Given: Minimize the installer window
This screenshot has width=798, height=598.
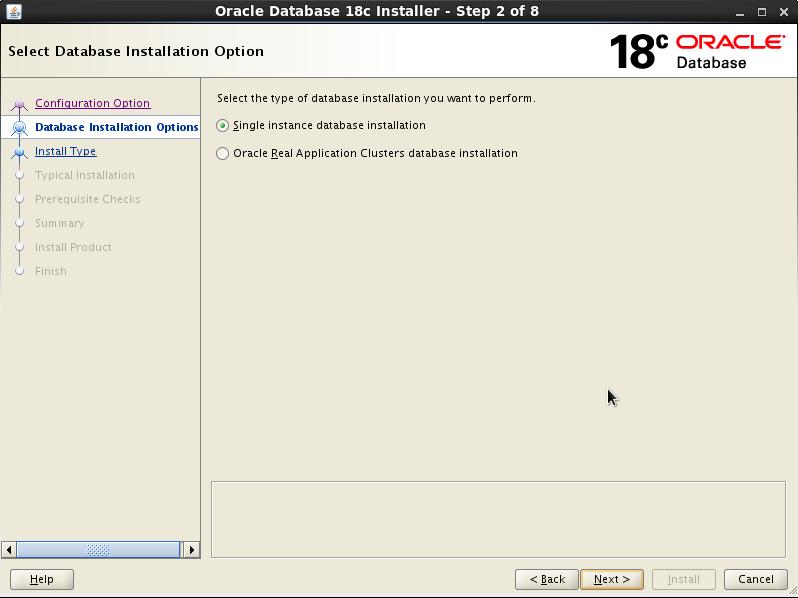Looking at the screenshot, I should (739, 12).
